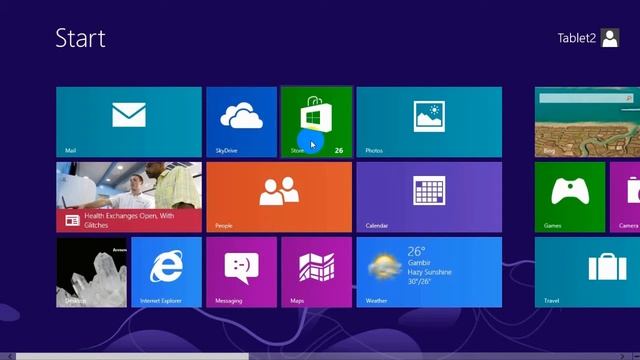Open the Games Xbox tile

(x=570, y=197)
